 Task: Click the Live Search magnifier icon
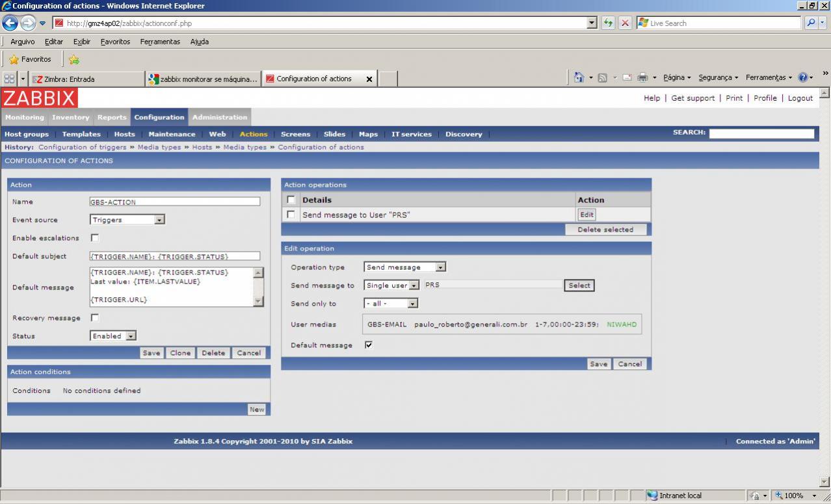pos(811,23)
